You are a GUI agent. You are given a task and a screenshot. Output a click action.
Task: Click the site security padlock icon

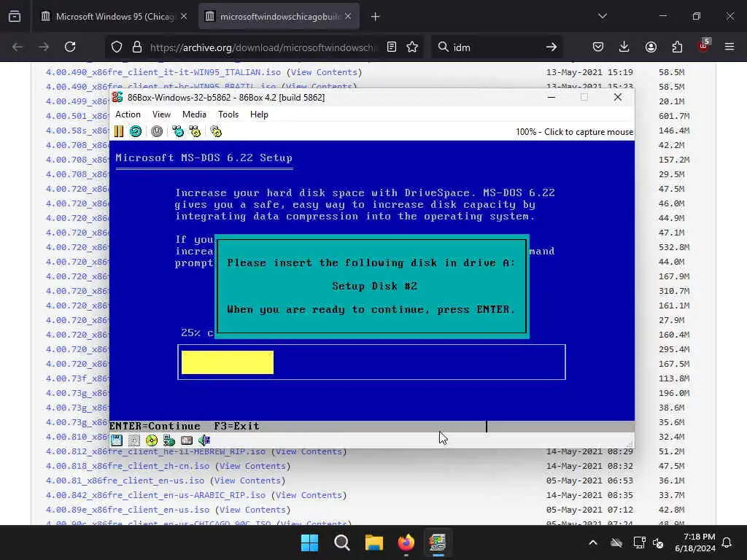pyautogui.click(x=137, y=47)
